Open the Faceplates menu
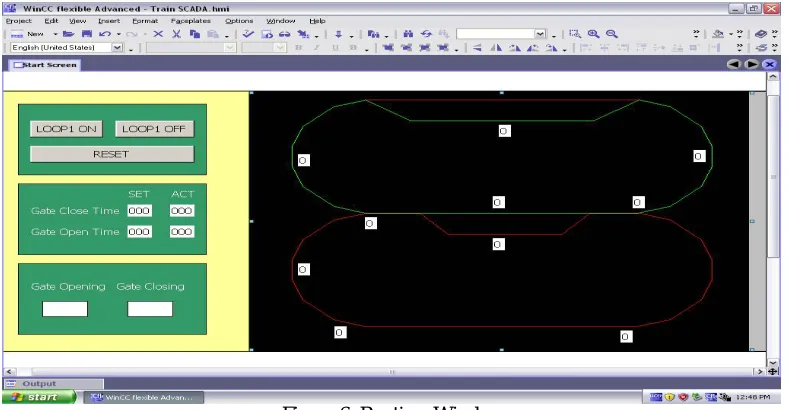The height and width of the screenshot is (410, 788). click(190, 21)
